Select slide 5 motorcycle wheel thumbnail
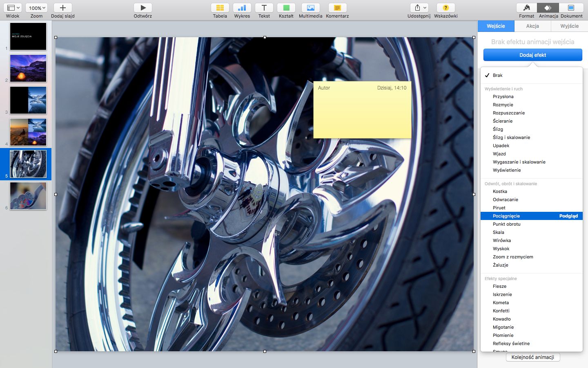This screenshot has height=368, width=588. tap(28, 164)
